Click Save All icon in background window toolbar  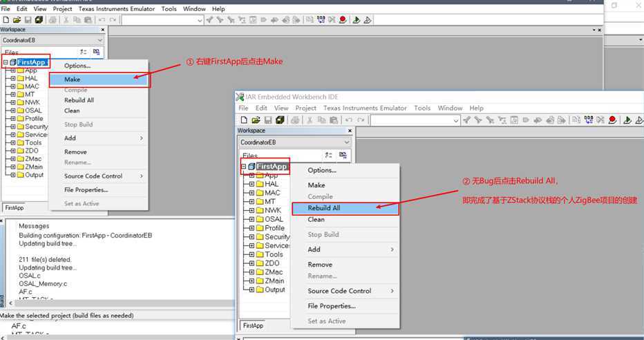[39, 20]
